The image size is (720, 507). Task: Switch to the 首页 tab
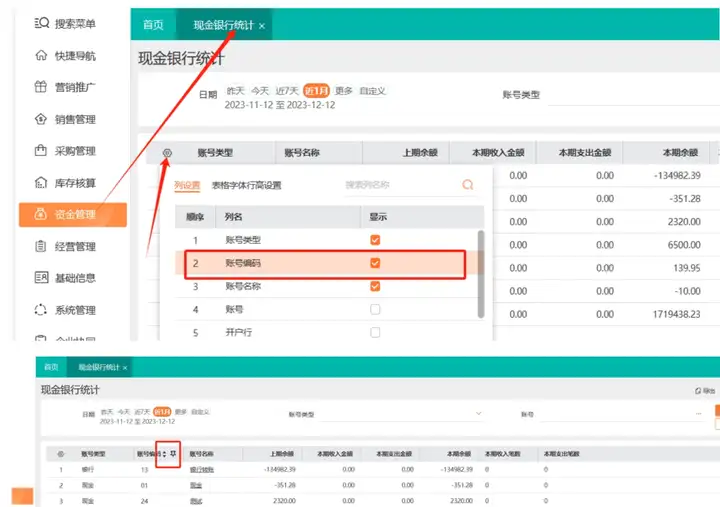(153, 24)
